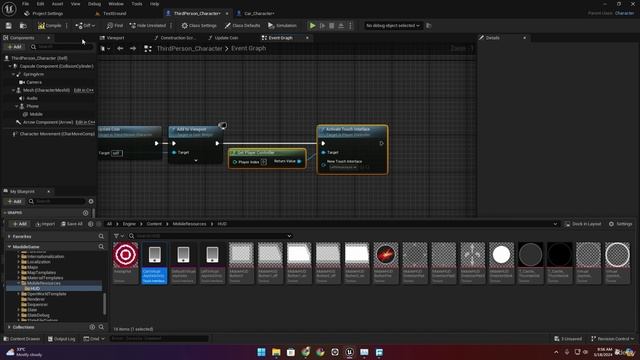Image resolution: width=640 pixels, height=360 pixels.
Task: Click Save All in Content Drawer
Action: click(72, 224)
